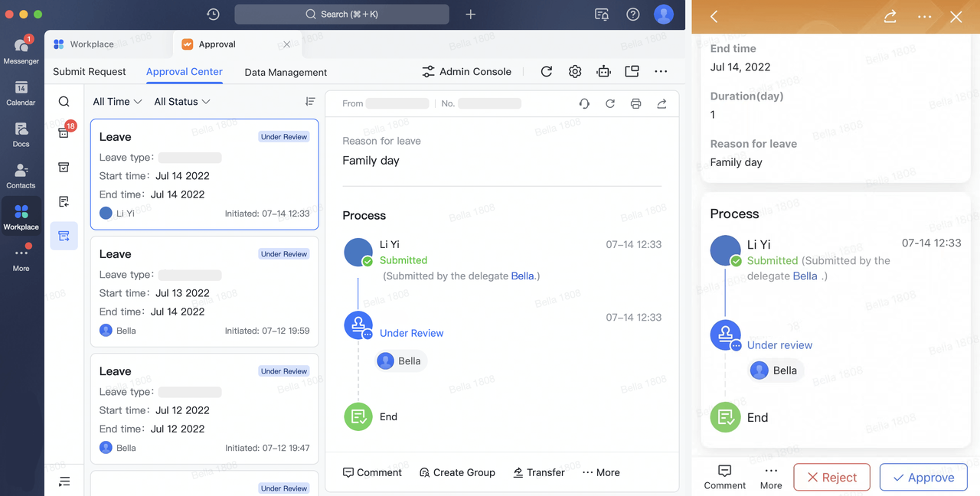Print the leave request

(635, 103)
